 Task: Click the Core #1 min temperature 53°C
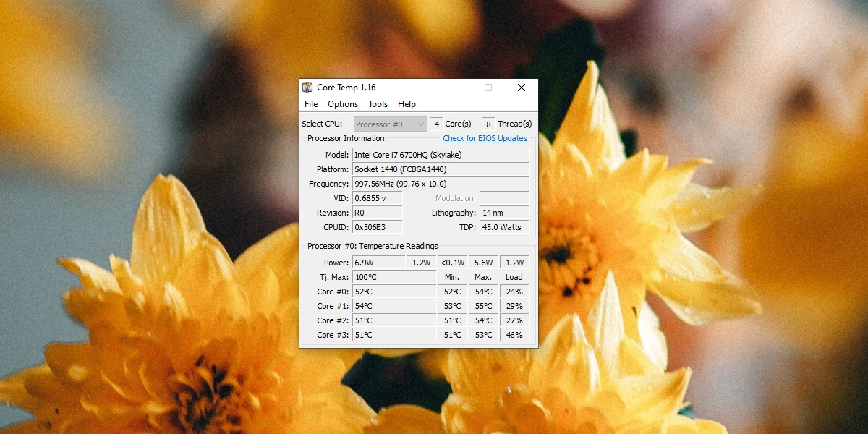[x=452, y=306]
